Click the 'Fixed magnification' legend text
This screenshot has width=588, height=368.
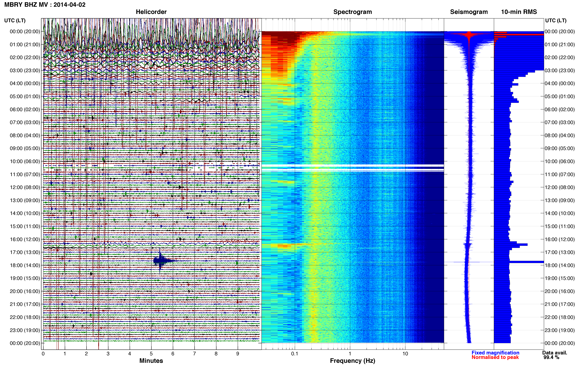click(x=495, y=353)
